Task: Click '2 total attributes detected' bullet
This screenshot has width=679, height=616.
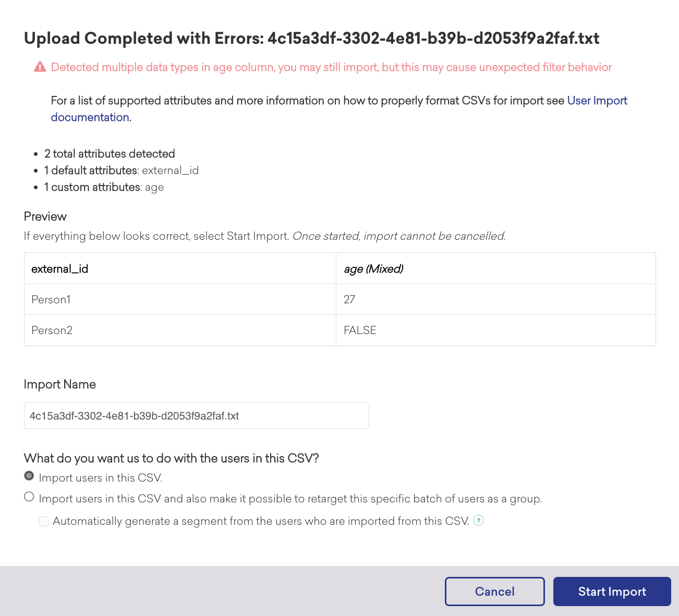Action: pyautogui.click(x=110, y=154)
